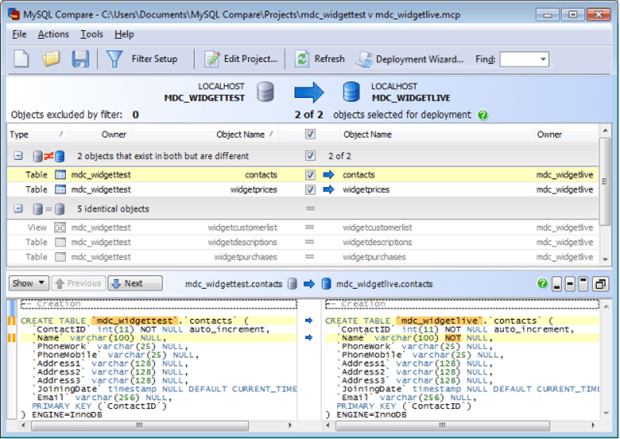
Task: Click the minimize-pane layout icon in SQL header
Action: pyautogui.click(x=557, y=284)
